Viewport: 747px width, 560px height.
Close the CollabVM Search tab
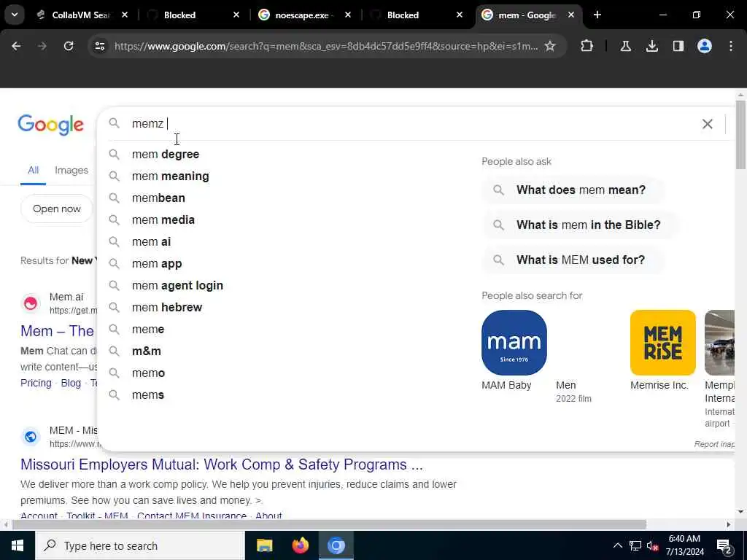(124, 15)
